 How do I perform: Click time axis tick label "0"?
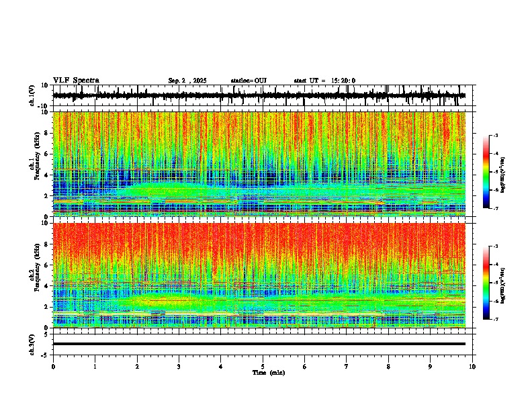(x=53, y=367)
